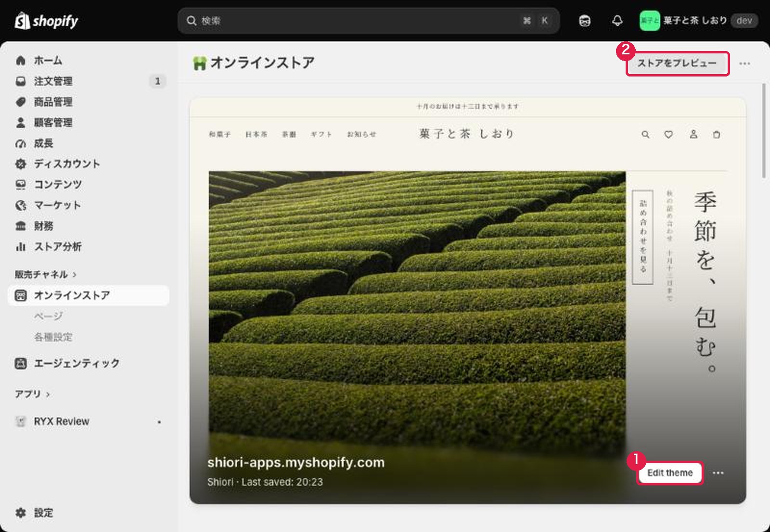Open 各種設定 sub-item
This screenshot has height=532, width=770.
coord(53,337)
